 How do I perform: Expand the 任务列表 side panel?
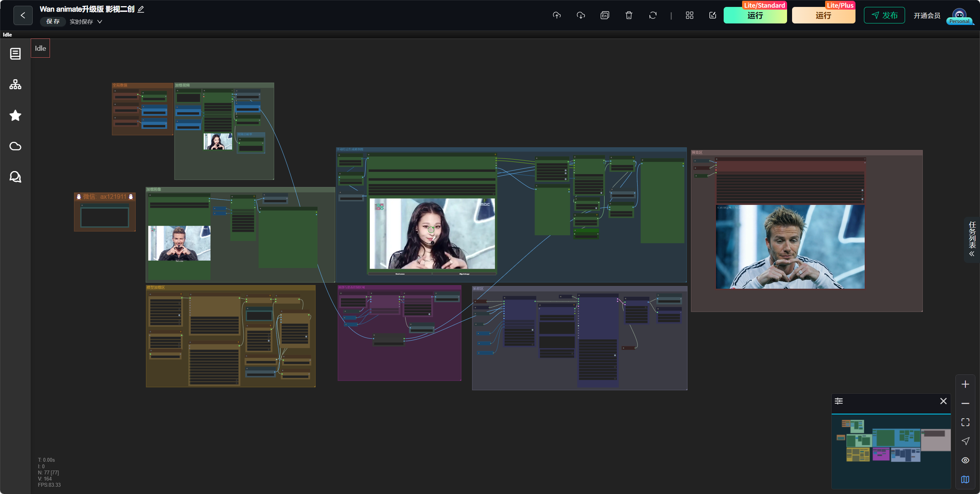coord(972,239)
